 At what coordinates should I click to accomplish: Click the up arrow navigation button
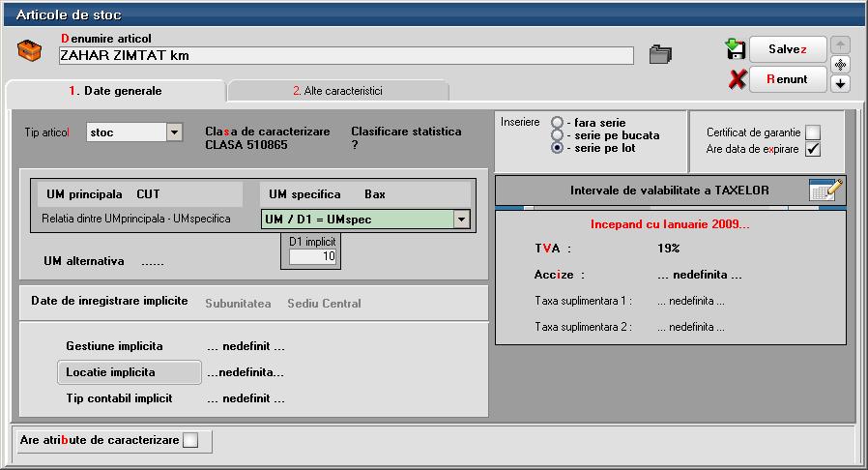pyautogui.click(x=840, y=44)
